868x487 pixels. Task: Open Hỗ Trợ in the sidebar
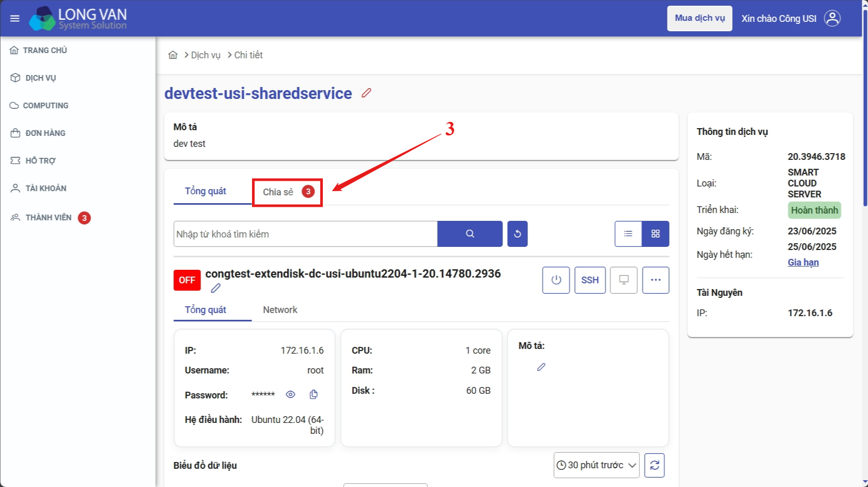[33, 161]
